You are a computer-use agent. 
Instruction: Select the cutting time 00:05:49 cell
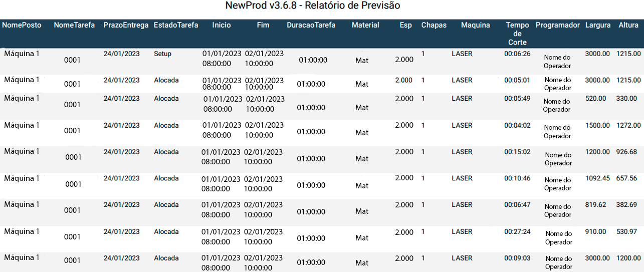click(x=517, y=99)
